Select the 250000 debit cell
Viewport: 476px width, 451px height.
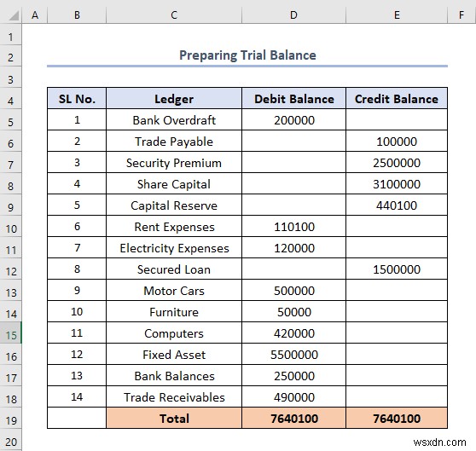click(293, 375)
